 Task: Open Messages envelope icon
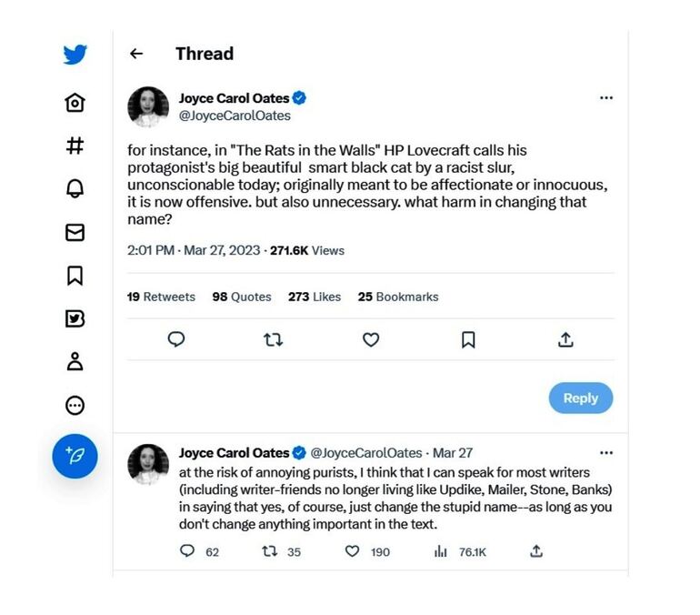pyautogui.click(x=75, y=232)
